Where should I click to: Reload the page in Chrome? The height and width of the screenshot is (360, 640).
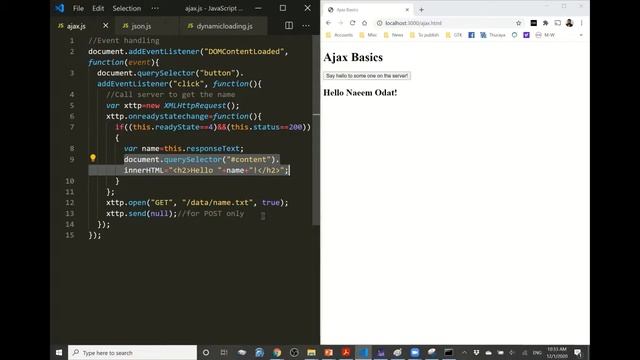coord(353,23)
